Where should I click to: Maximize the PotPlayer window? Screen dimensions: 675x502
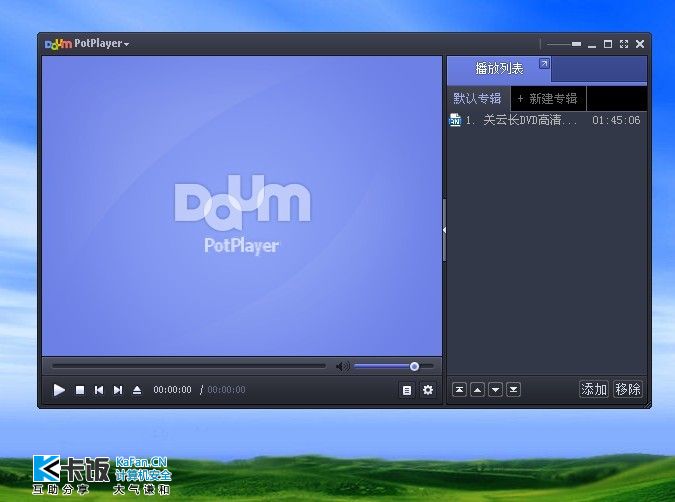608,44
